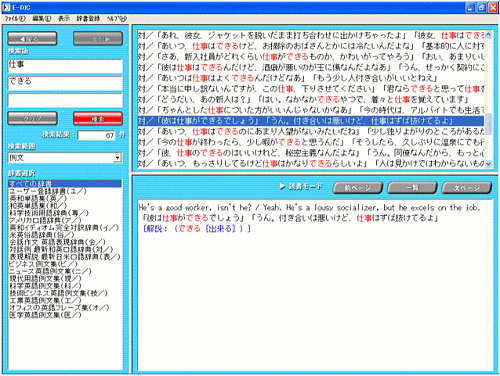Click the results list scrollbar thumb
The height and width of the screenshot is (376, 500).
coord(488,124)
